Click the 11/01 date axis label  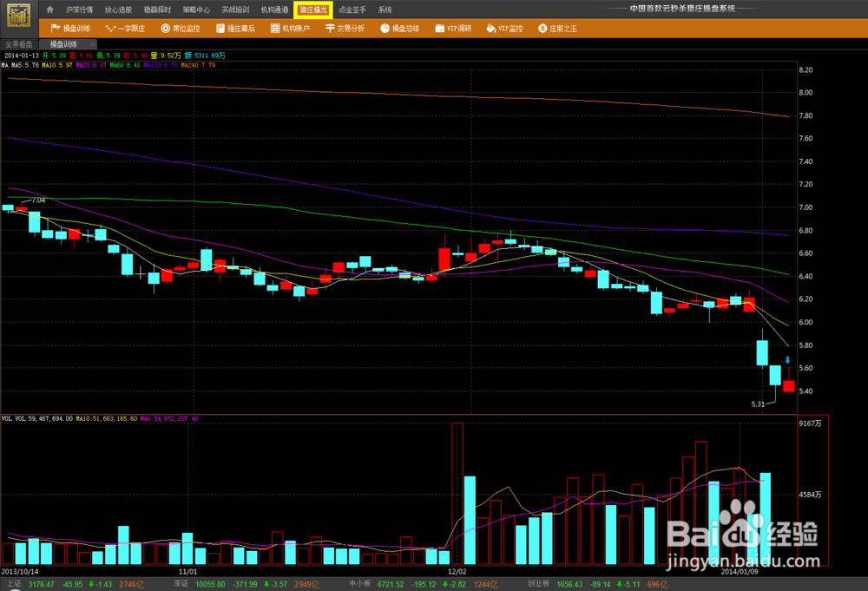click(187, 571)
